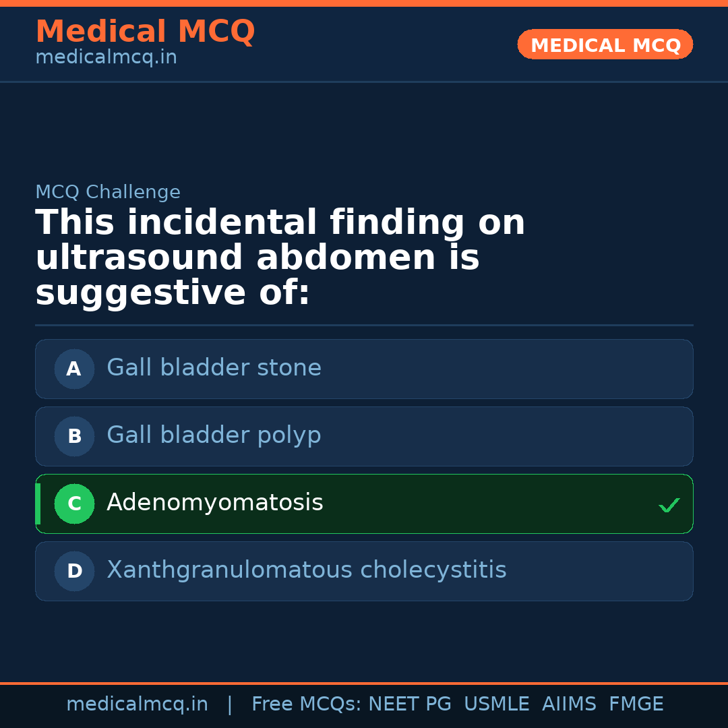Choose the Gall bladder polyp answer
This screenshot has width=728, height=728.
tap(214, 435)
